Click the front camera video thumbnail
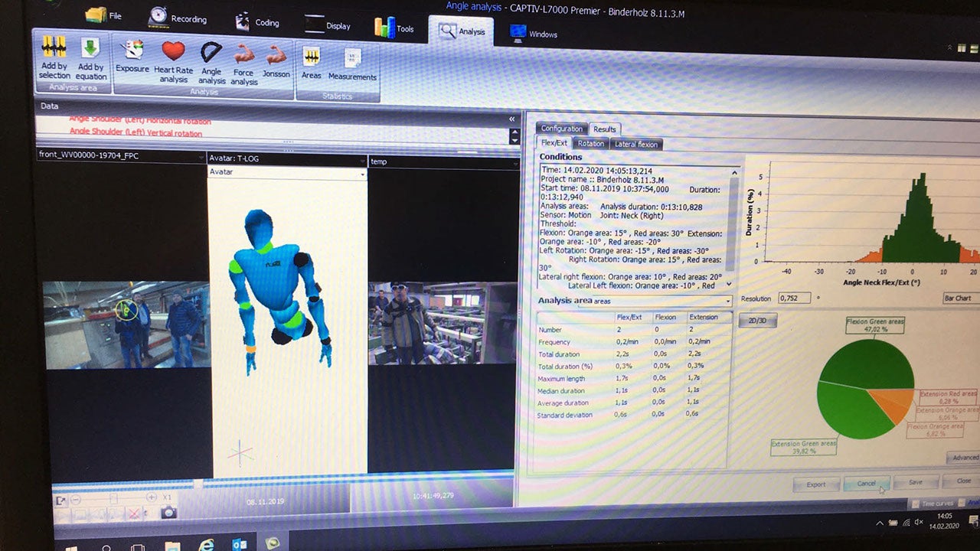Screen dimensions: 980x551 (x=126, y=324)
